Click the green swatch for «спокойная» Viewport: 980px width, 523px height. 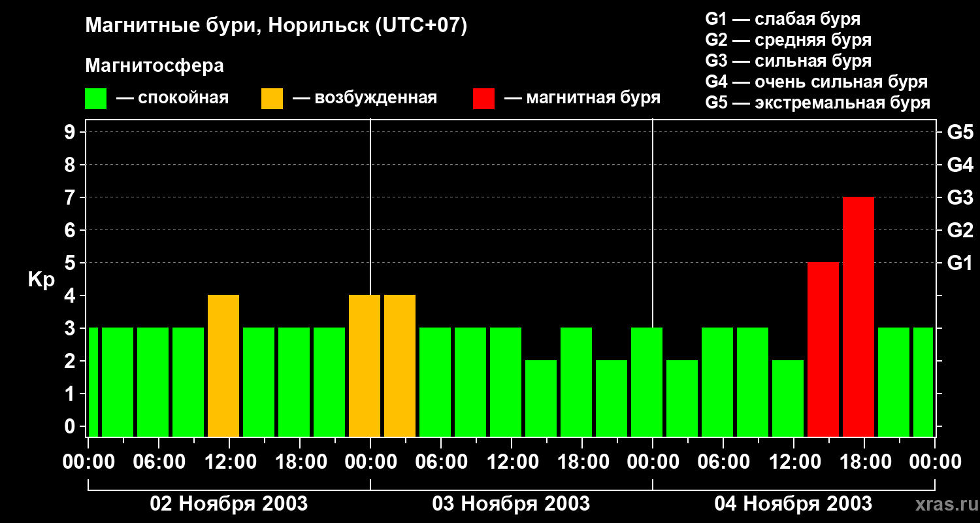click(x=96, y=99)
